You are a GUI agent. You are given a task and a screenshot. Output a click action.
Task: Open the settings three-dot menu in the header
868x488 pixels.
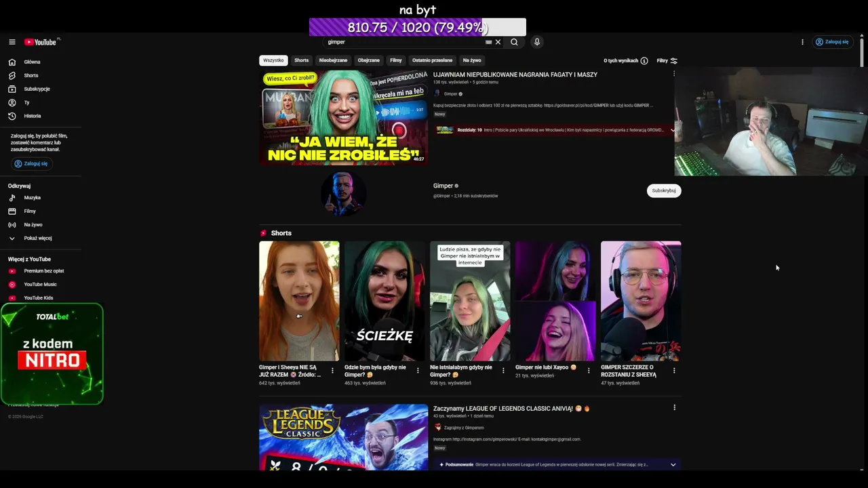(x=802, y=42)
